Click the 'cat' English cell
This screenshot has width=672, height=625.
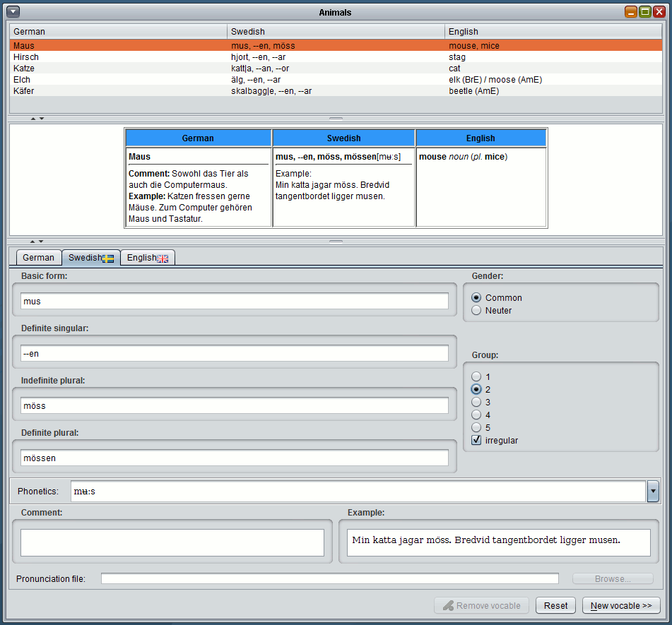point(554,68)
